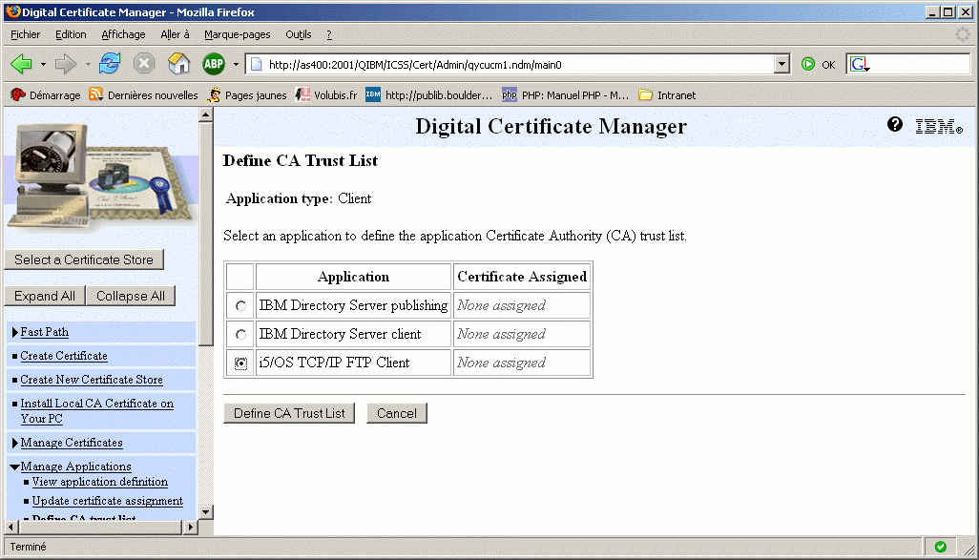Viewport: 979px width, 560px height.
Task: Click the Adblock Plus ABP icon
Action: click(214, 64)
